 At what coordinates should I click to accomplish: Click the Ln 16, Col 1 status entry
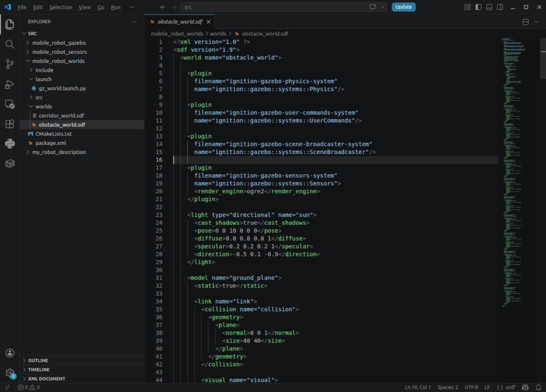click(x=417, y=387)
